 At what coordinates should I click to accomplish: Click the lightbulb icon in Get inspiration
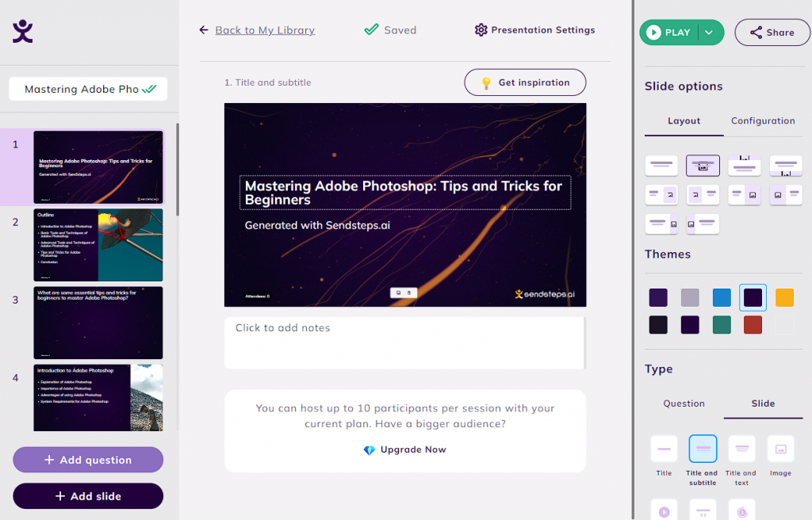tap(486, 83)
